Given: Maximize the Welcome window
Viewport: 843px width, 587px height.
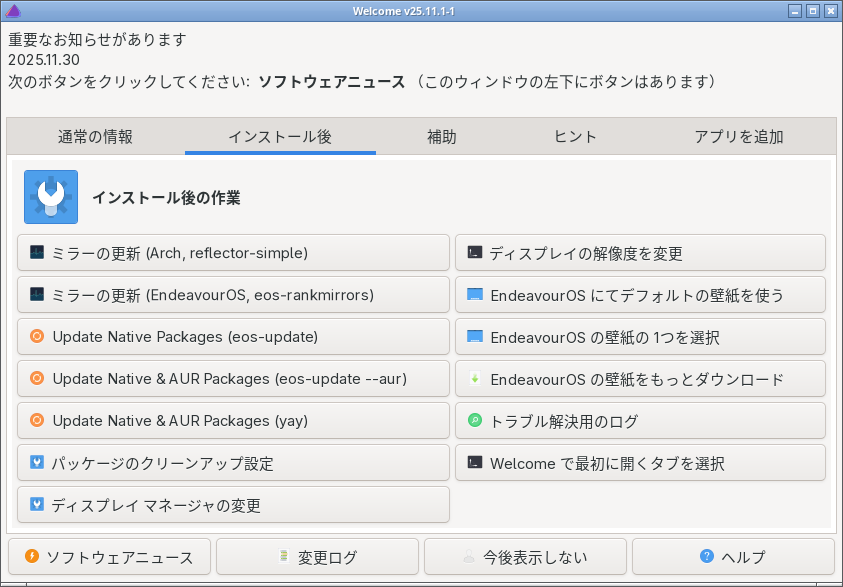Looking at the screenshot, I should pos(813,11).
